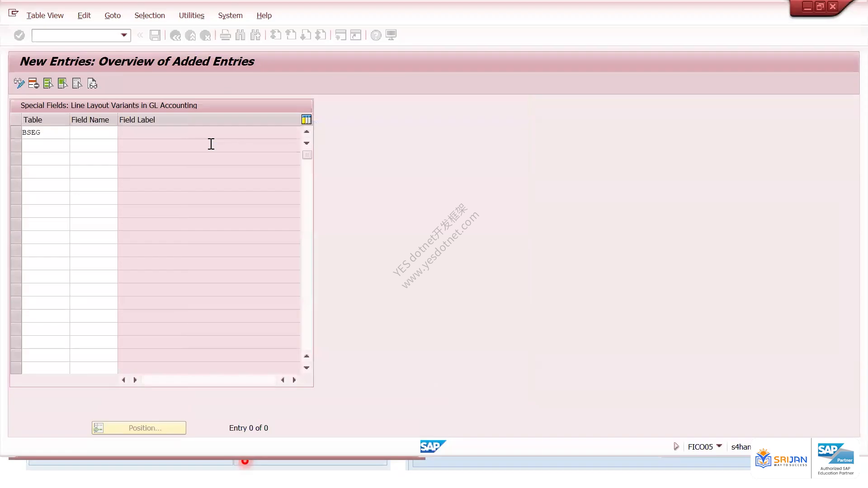Click the Position... button

(x=139, y=428)
